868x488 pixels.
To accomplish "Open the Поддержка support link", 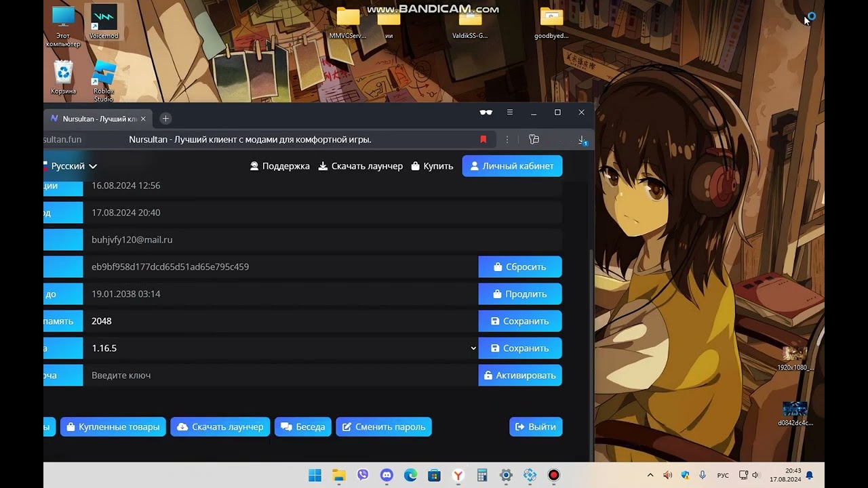I will click(280, 166).
